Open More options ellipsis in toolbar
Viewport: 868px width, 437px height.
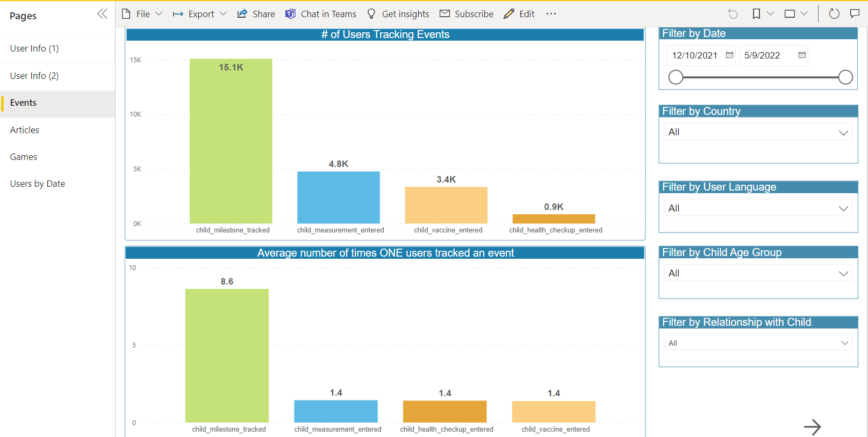[x=551, y=14]
